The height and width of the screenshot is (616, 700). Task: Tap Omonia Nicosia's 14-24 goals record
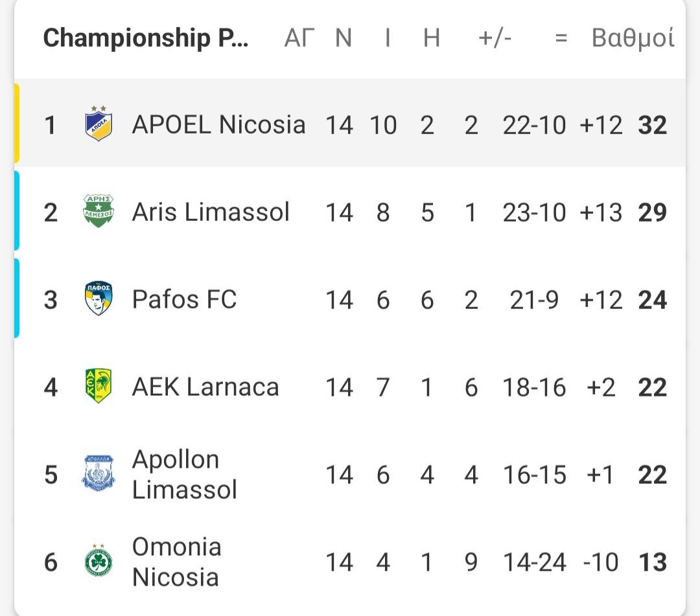[534, 562]
